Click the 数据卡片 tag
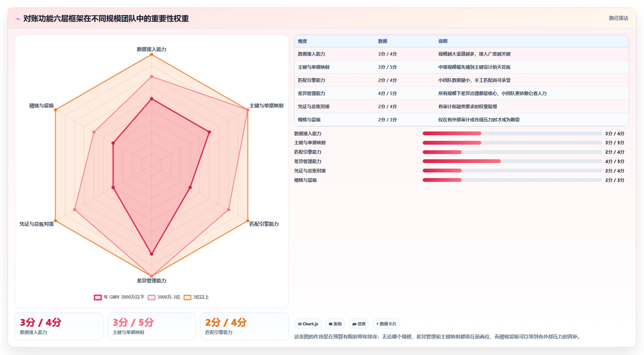The width and height of the screenshot is (644, 355). [x=386, y=324]
